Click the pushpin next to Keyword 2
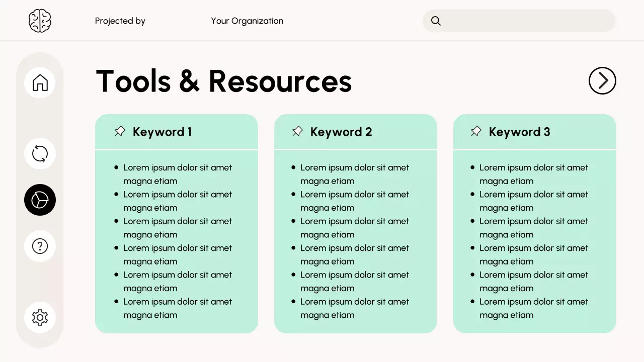 (297, 132)
